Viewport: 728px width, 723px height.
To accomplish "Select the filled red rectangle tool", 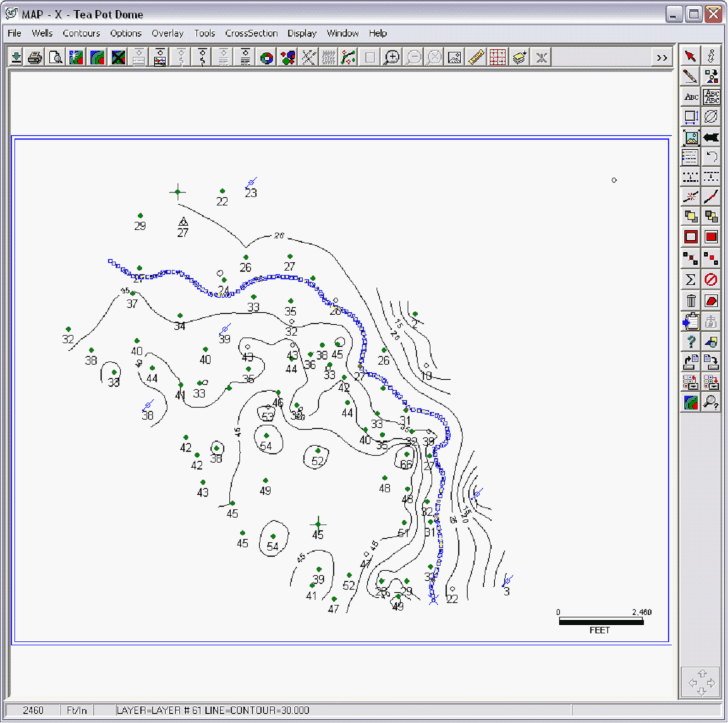I will pos(712,237).
